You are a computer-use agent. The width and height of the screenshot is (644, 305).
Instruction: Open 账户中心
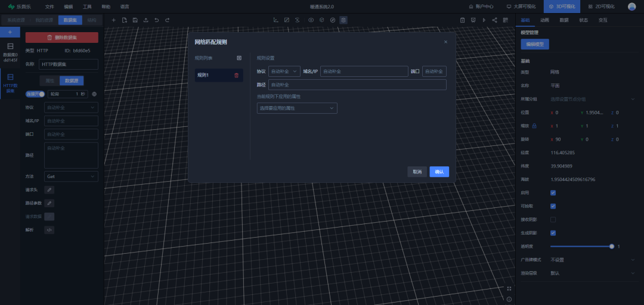click(x=481, y=7)
